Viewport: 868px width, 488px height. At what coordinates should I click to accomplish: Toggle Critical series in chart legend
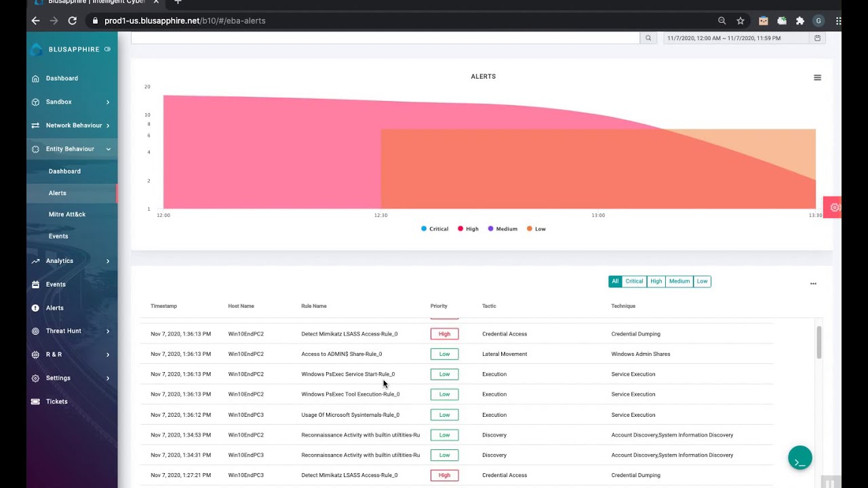coord(435,229)
